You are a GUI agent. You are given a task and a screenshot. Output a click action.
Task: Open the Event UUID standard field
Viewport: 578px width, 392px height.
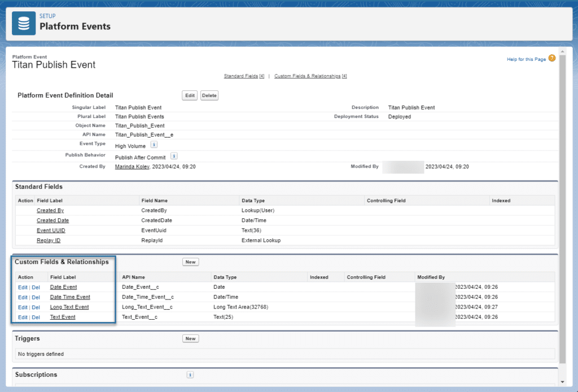pyautogui.click(x=52, y=231)
